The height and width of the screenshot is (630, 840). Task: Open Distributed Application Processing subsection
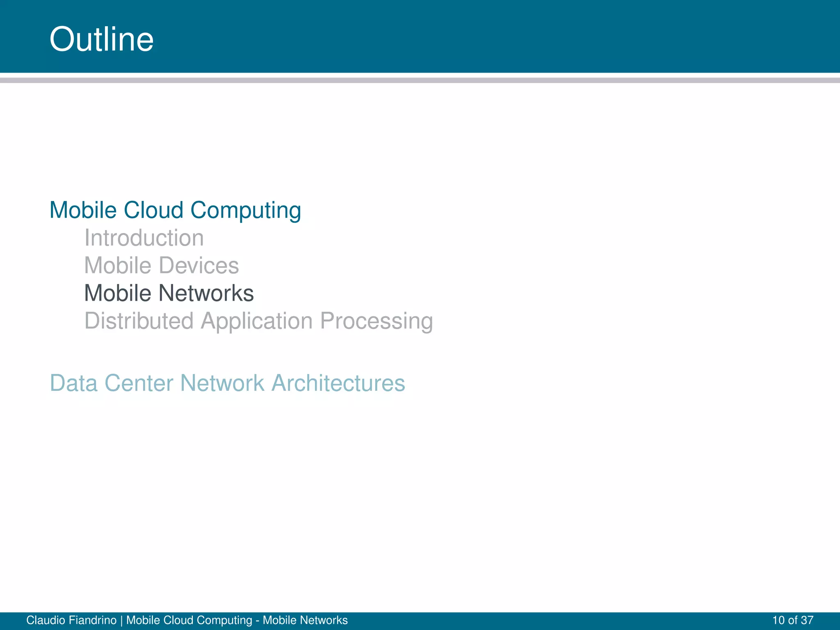(x=258, y=321)
